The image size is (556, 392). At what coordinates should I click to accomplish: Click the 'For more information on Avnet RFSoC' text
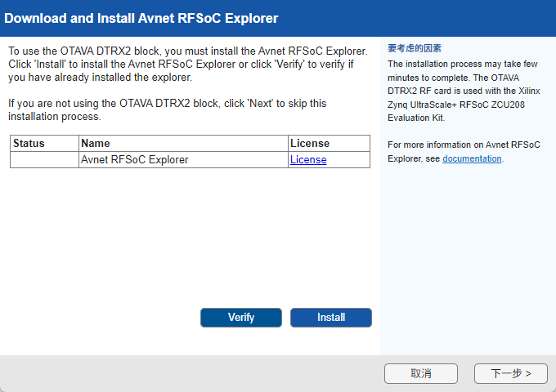pos(464,145)
